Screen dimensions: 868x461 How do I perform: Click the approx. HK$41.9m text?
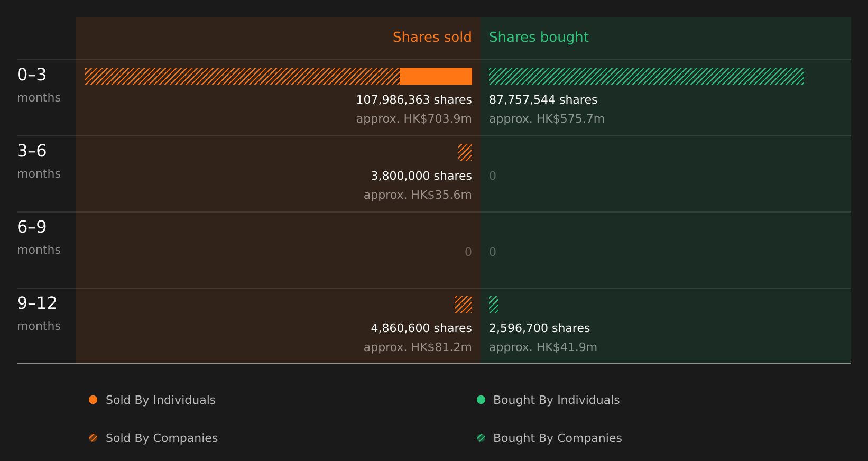pyautogui.click(x=543, y=347)
